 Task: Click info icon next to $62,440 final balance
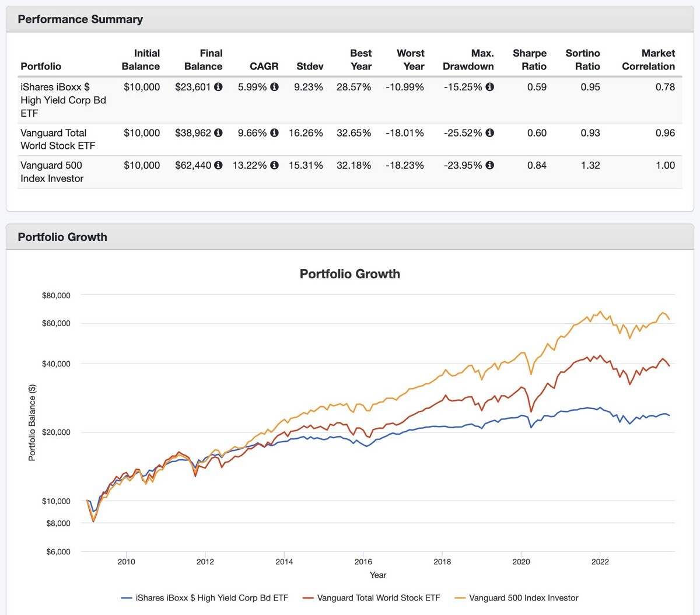[x=218, y=165]
